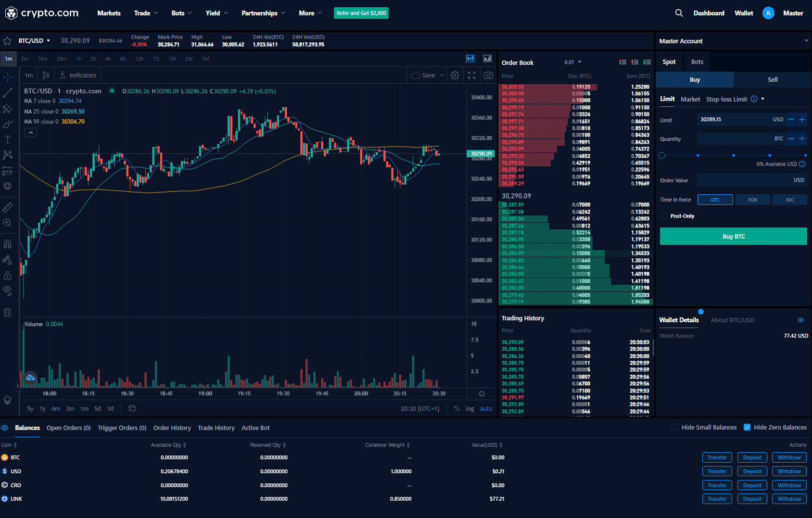The image size is (812, 518).
Task: Open the More dropdown menu
Action: click(x=310, y=13)
